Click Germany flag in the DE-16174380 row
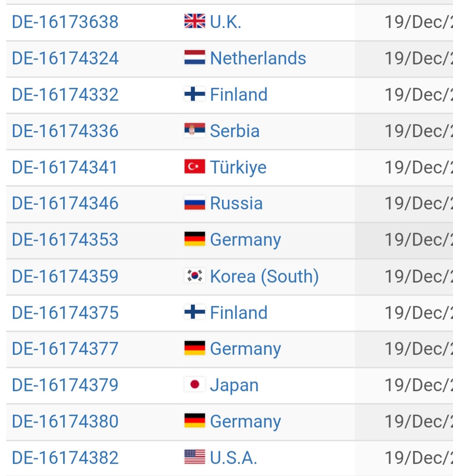Screen dimensions: 453x476 pyautogui.click(x=194, y=421)
